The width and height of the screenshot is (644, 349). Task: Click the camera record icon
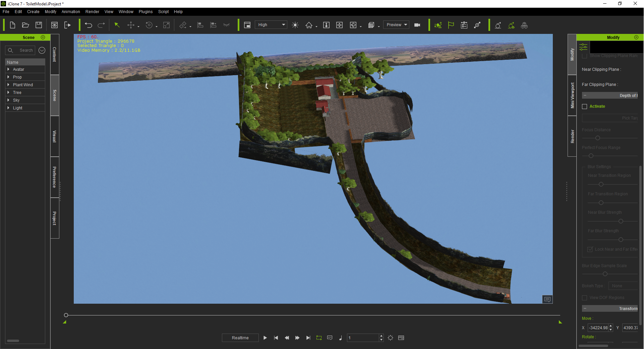click(417, 25)
